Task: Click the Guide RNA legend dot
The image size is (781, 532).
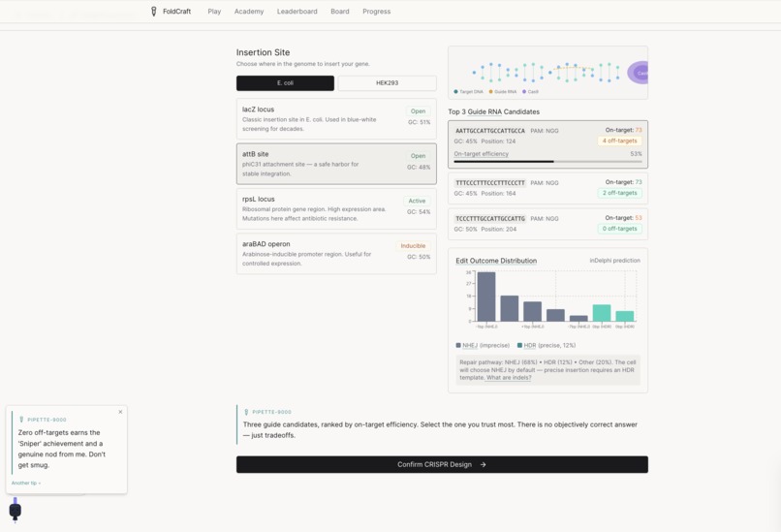Action: (490, 92)
